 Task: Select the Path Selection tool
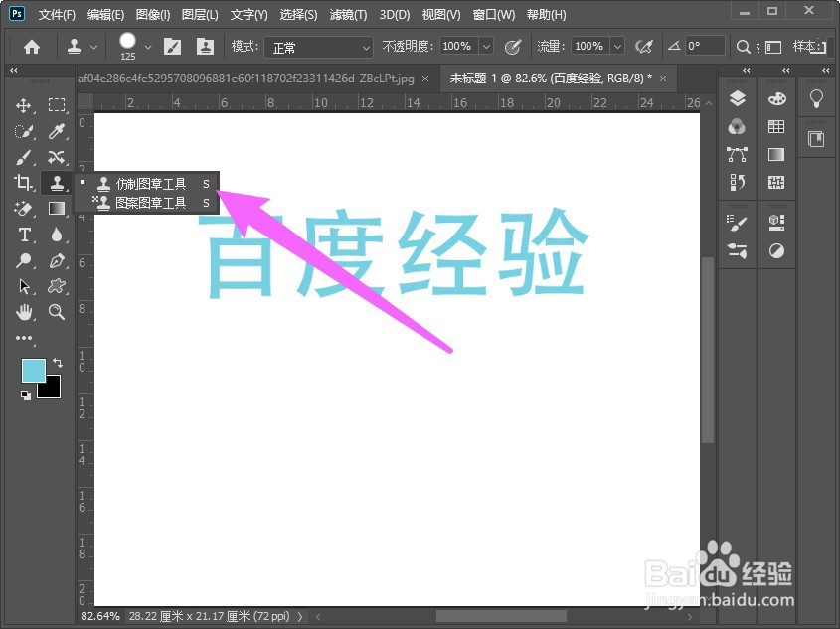[24, 286]
